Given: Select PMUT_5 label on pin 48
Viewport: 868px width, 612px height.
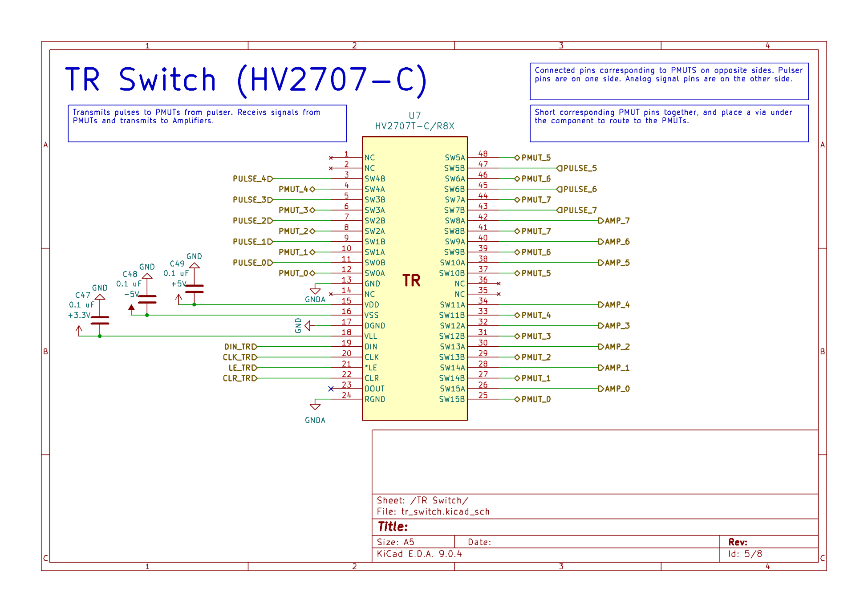Looking at the screenshot, I should coord(533,158).
